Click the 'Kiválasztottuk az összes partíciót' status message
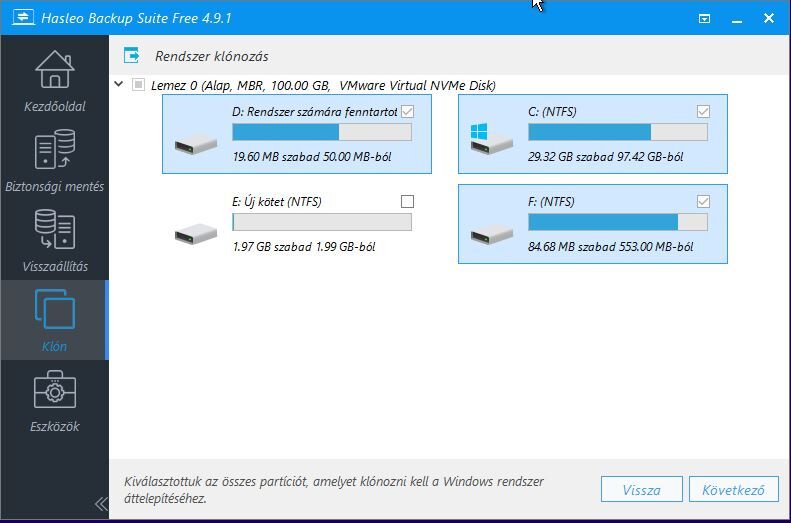The width and height of the screenshot is (791, 523). (x=333, y=490)
